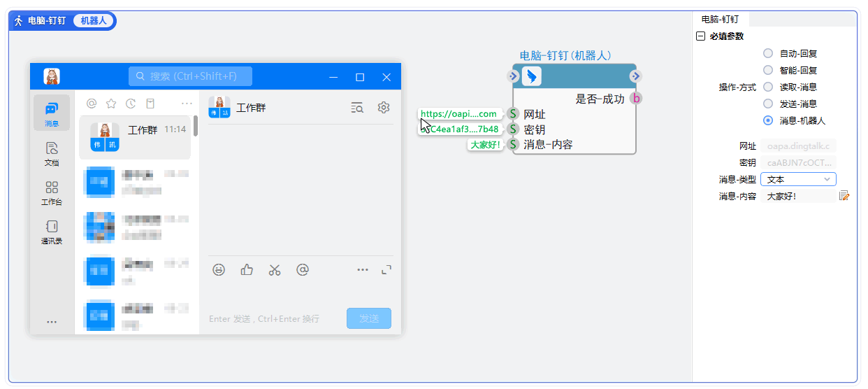Open the 通讯录 (Contacts) sidebar icon
Screen dimensions: 868x389
click(x=51, y=231)
